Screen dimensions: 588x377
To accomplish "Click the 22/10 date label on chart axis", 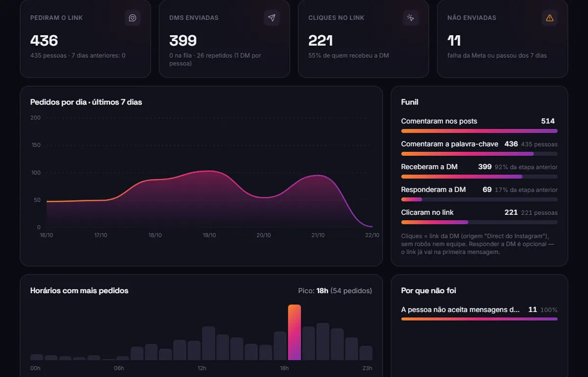I will click(x=372, y=236).
